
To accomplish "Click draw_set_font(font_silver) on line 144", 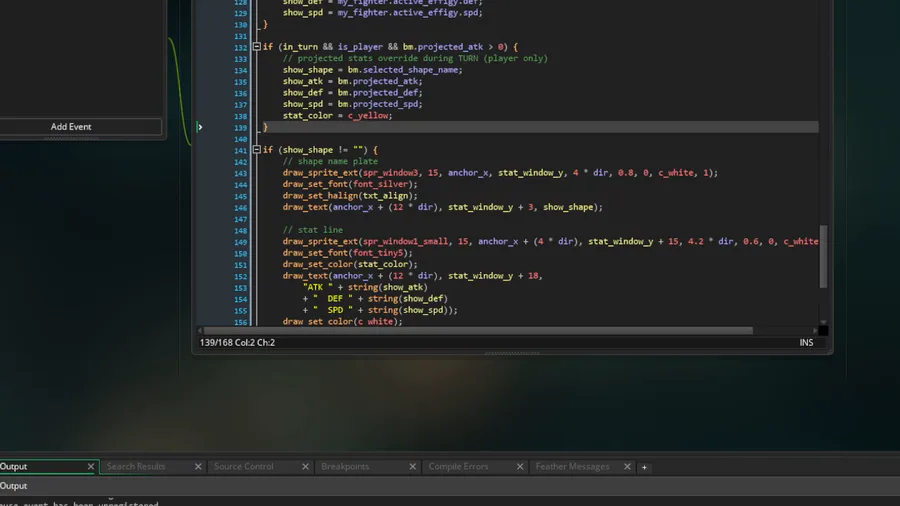I will coord(350,184).
